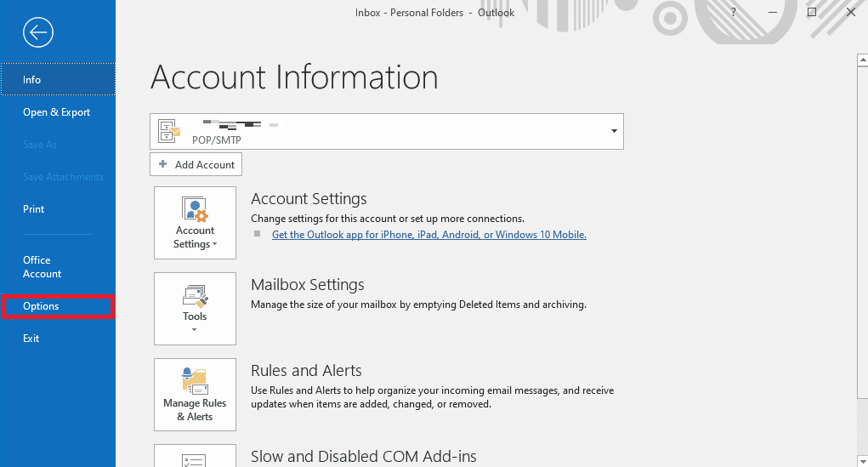
Task: Click the plus icon on Add Account
Action: 162,164
